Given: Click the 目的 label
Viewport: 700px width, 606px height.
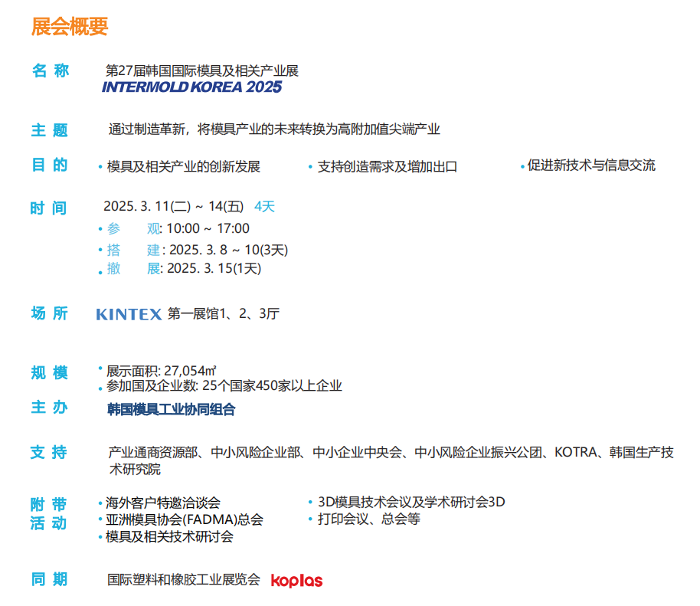Looking at the screenshot, I should pos(50,165).
